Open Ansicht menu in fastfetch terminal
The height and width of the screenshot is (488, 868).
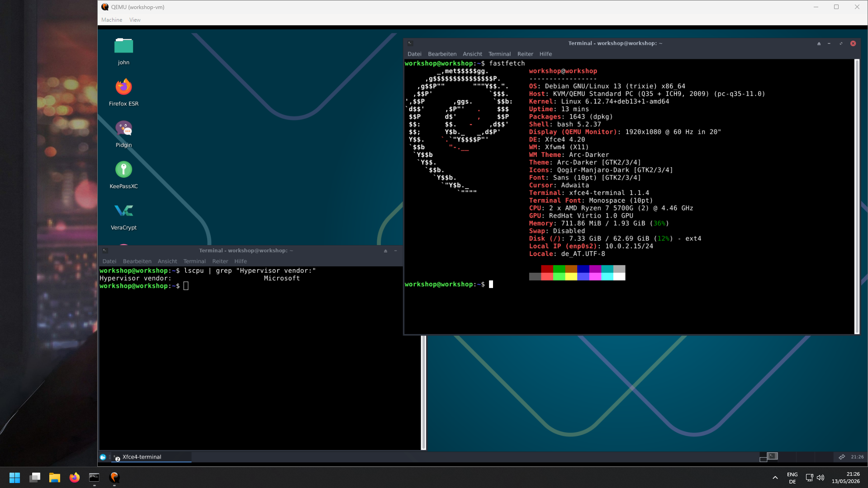tap(472, 54)
